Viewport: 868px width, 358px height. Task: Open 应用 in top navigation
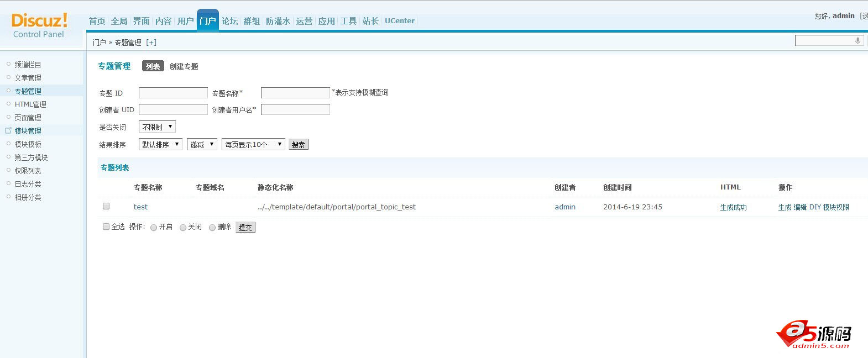[326, 21]
